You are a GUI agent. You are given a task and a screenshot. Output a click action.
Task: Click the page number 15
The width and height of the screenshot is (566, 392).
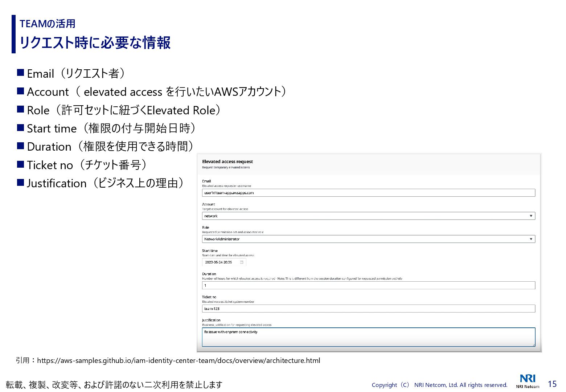552,384
